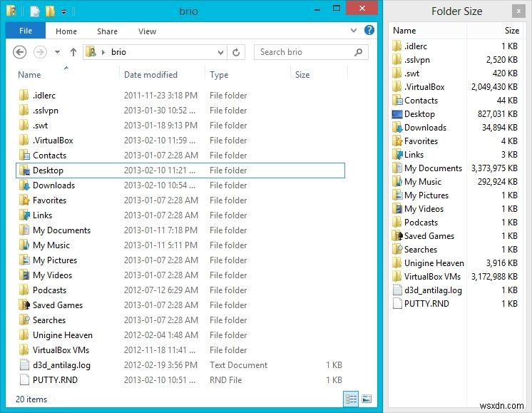Viewport: 532px width, 413px height.
Task: Click the brio window system icon
Action: 11,11
